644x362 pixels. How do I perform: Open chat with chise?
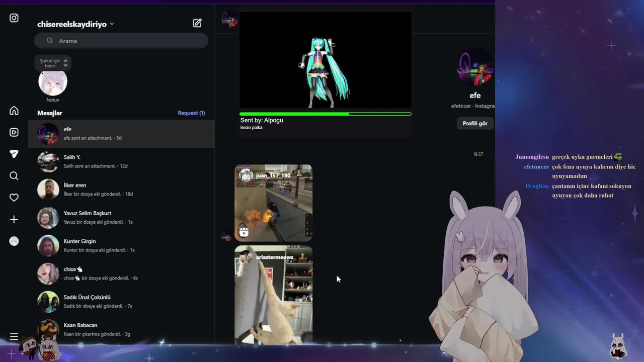121,274
